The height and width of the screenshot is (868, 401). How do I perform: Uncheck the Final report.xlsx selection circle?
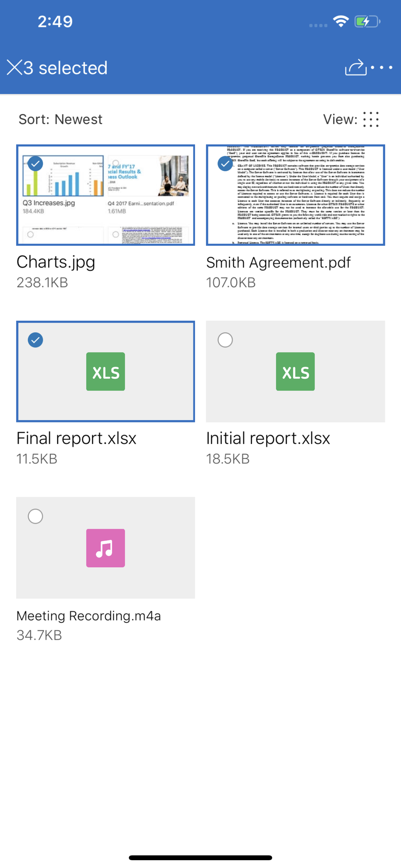36,340
